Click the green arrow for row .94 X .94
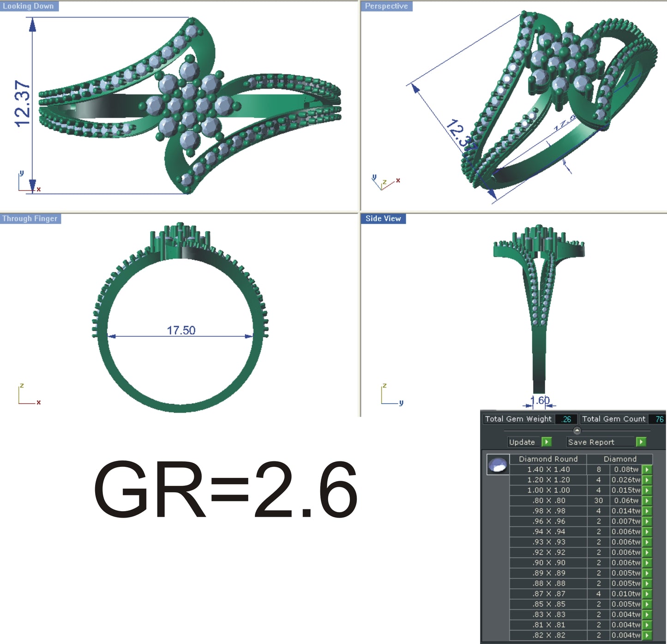The width and height of the screenshot is (667, 644). click(x=647, y=532)
